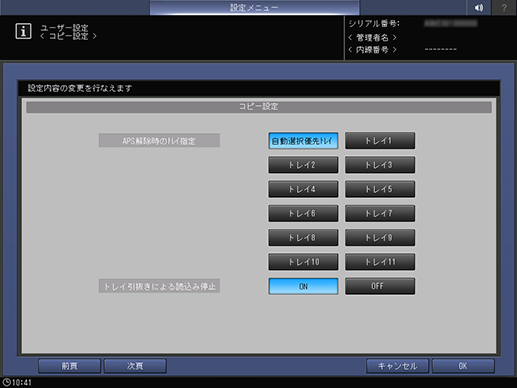Click the APS解除時のトレイ指定 label
Screen dimensions: 517x388
159,141
